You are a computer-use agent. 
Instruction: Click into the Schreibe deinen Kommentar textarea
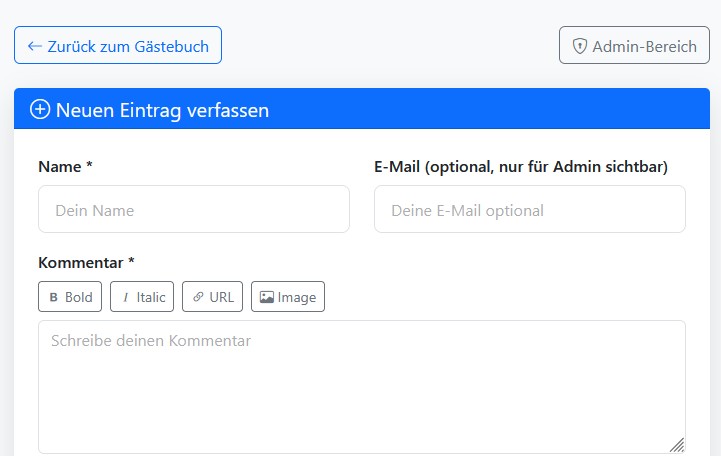point(362,387)
